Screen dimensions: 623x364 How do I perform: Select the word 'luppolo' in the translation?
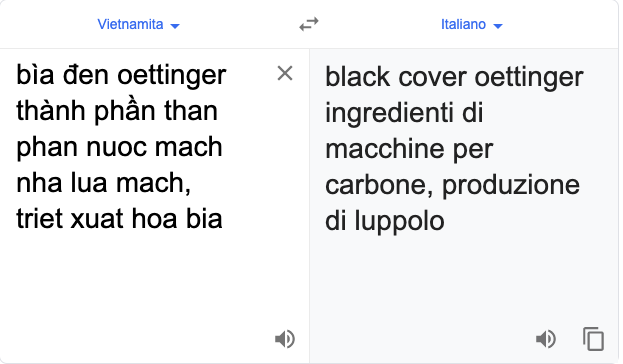click(399, 221)
